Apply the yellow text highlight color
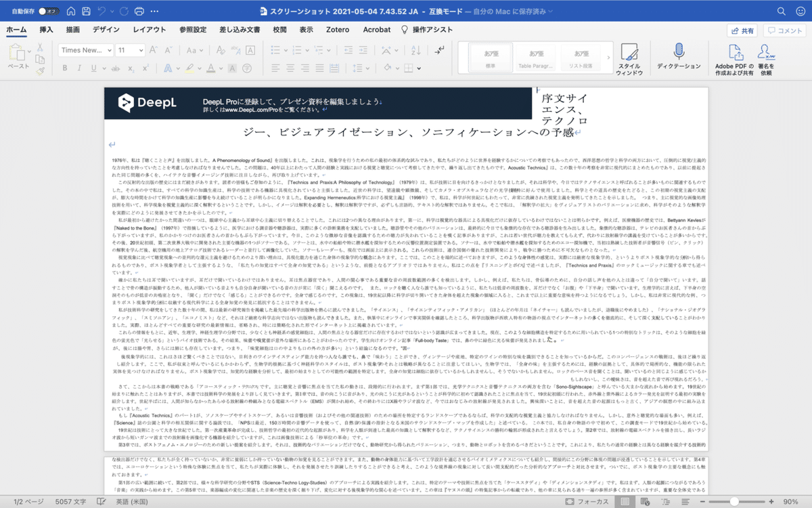 [189, 68]
